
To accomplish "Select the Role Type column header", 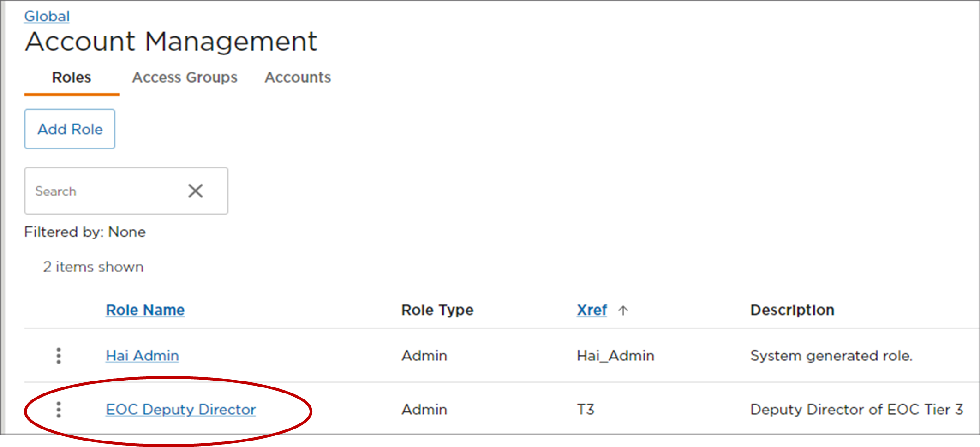I will point(437,310).
